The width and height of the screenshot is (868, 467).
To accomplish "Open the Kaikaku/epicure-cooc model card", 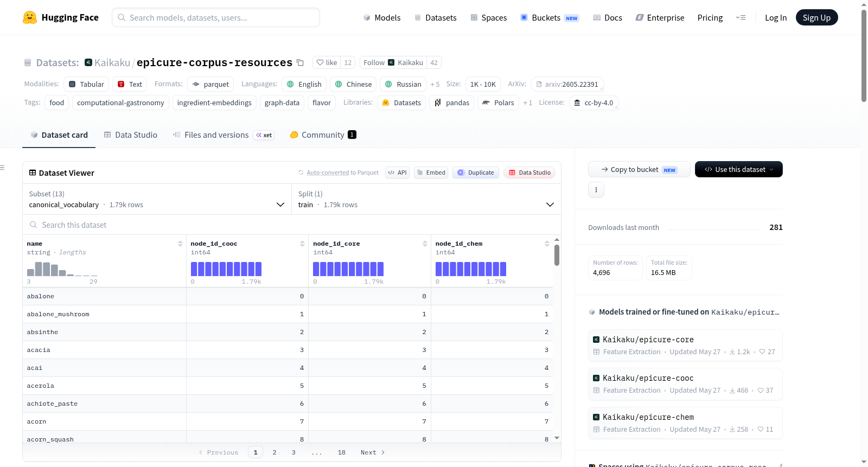I will pyautogui.click(x=685, y=383).
